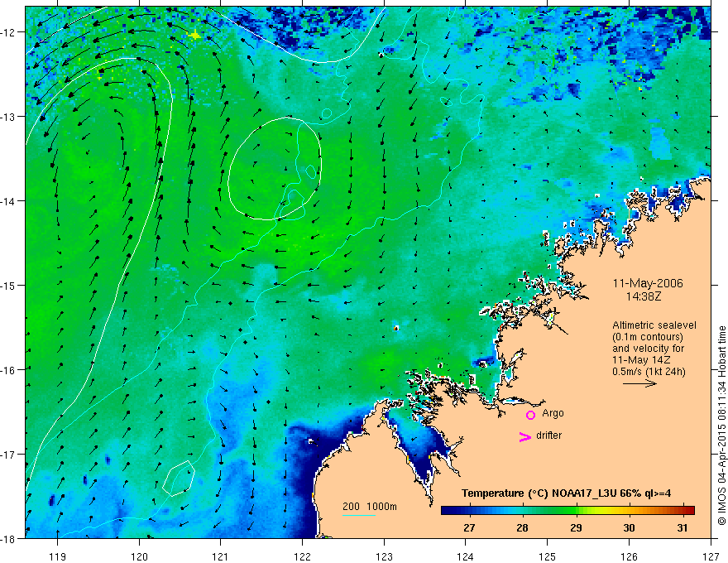728x563 pixels.
Task: Click the small white hexagonal contour near 17S
Action: 179,479
